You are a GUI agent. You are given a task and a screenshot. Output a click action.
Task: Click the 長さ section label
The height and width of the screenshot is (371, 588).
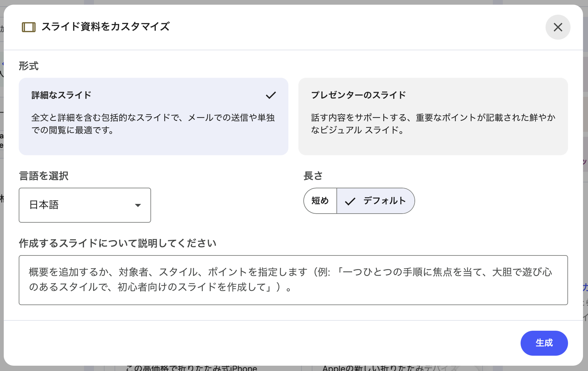(x=313, y=176)
